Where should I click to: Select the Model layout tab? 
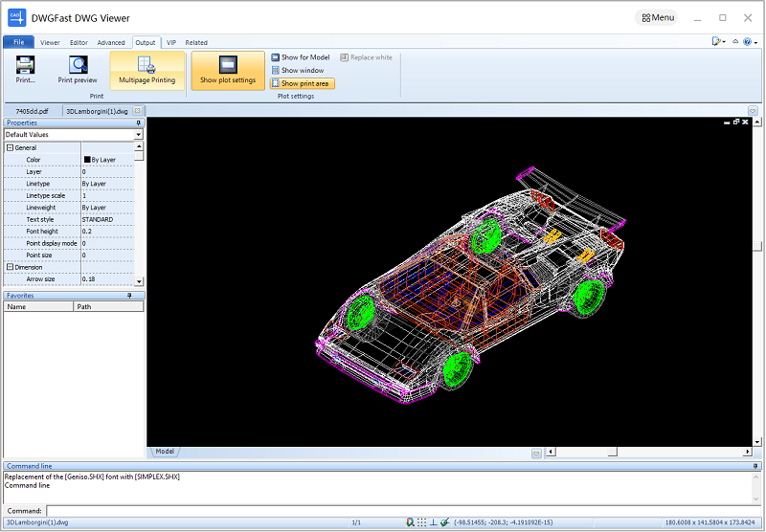(165, 452)
